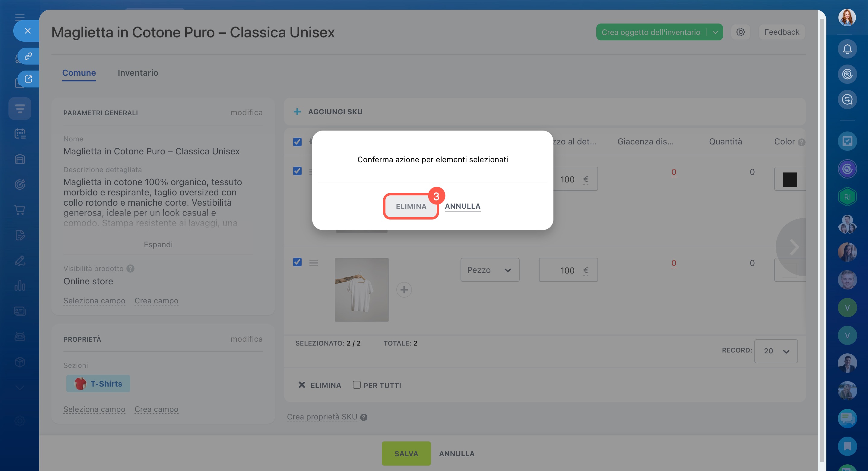This screenshot has height=471, width=868.
Task: Click the bookmark icon in right panel
Action: [847, 446]
